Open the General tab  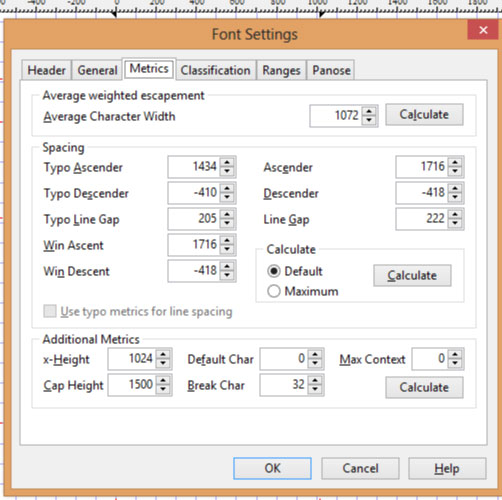coord(97,70)
